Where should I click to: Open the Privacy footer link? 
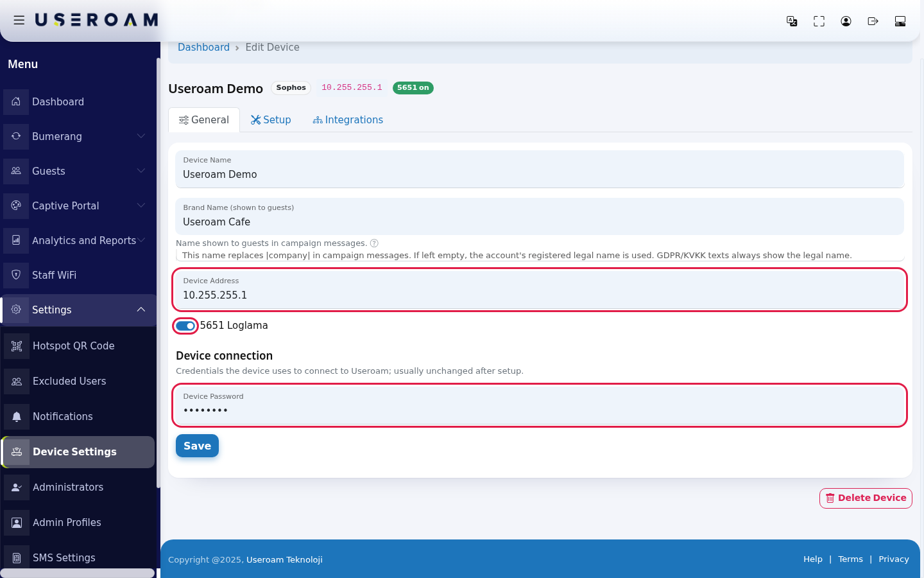pyautogui.click(x=894, y=559)
